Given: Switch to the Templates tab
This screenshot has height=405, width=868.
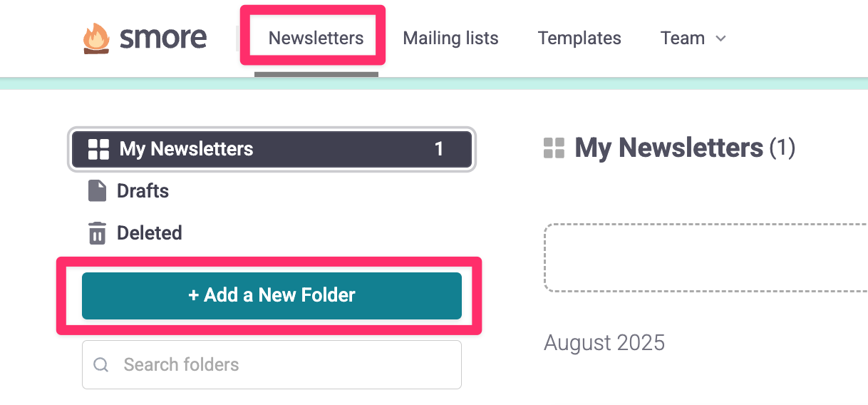Looking at the screenshot, I should (x=579, y=38).
